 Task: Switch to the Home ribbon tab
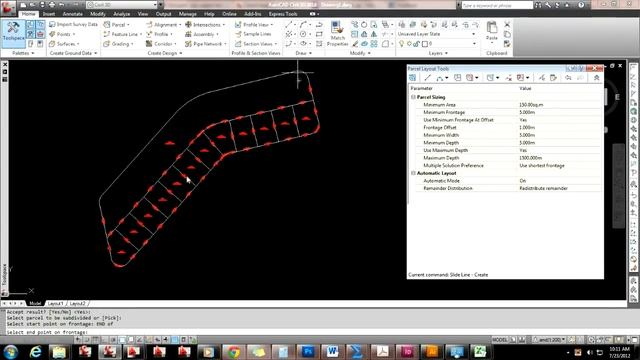[x=28, y=14]
